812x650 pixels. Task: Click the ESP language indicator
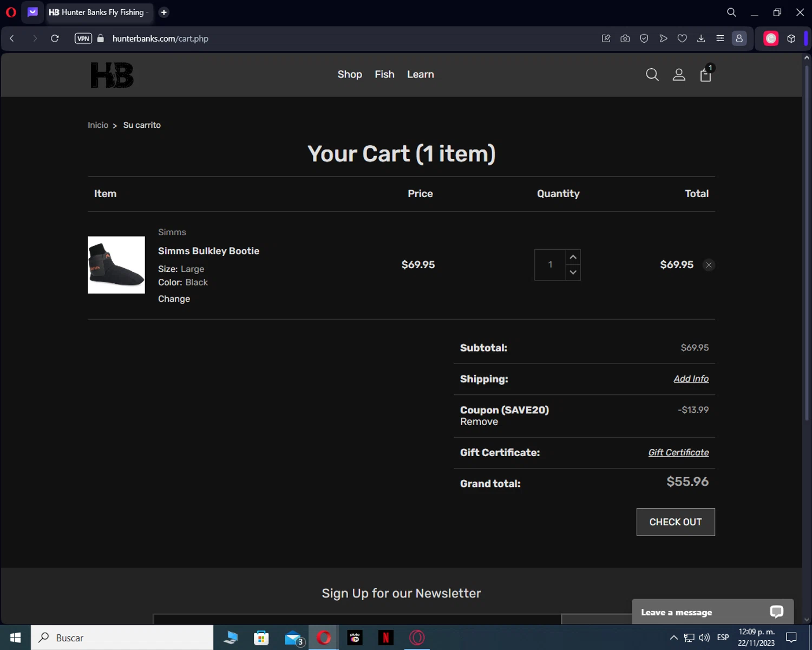click(723, 638)
